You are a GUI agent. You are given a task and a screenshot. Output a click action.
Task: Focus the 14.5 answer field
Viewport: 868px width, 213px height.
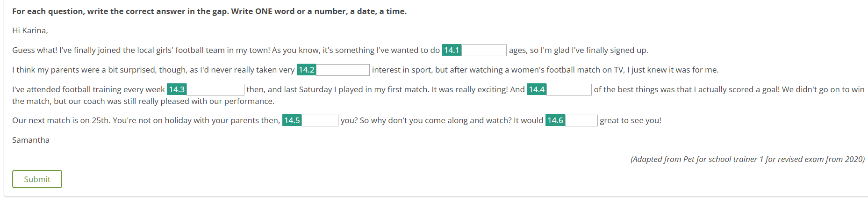320,120
